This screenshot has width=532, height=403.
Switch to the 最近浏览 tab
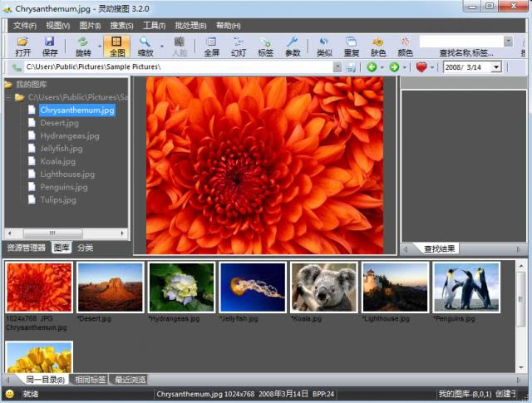click(131, 380)
